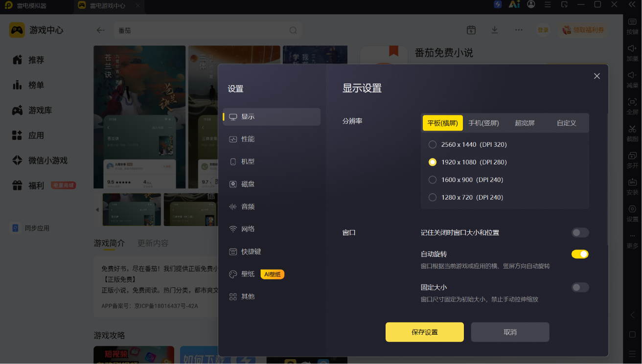This screenshot has width=642, height=364.
Task: Show the 快捷键 settings category
Action: [x=272, y=251]
